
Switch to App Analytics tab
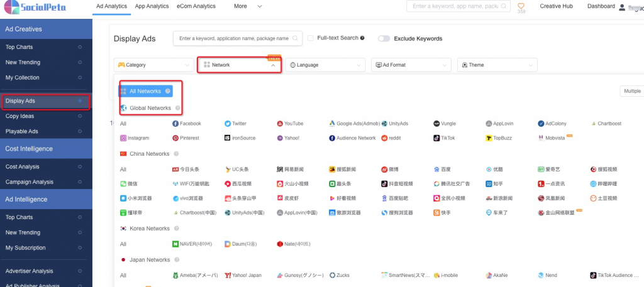click(x=152, y=6)
